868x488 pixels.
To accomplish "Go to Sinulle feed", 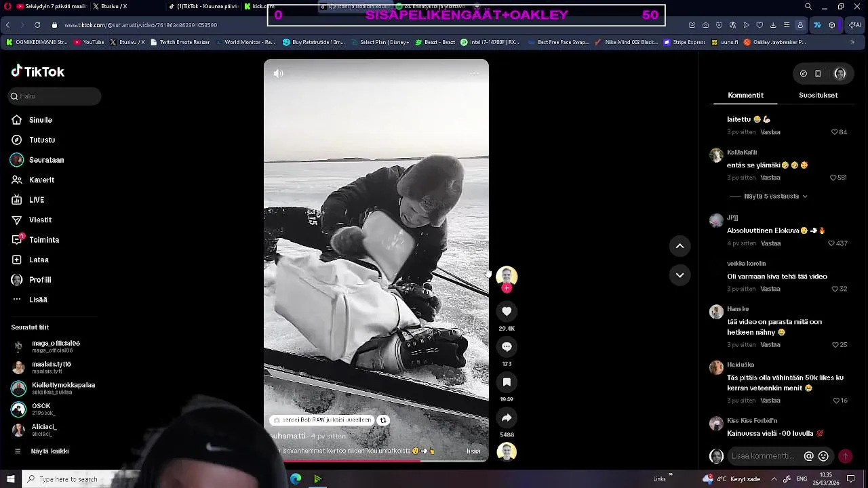I will tap(32, 120).
